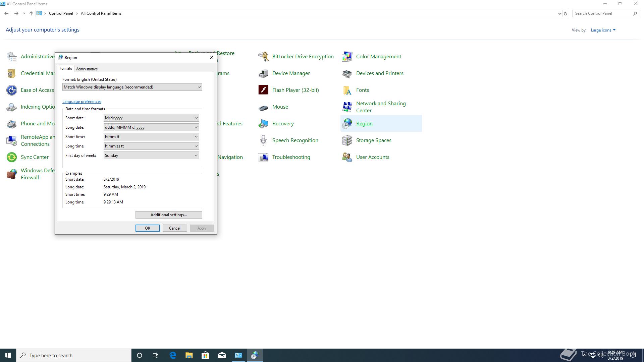Open the Long time format dropdown
The width and height of the screenshot is (644, 362).
coord(151,146)
